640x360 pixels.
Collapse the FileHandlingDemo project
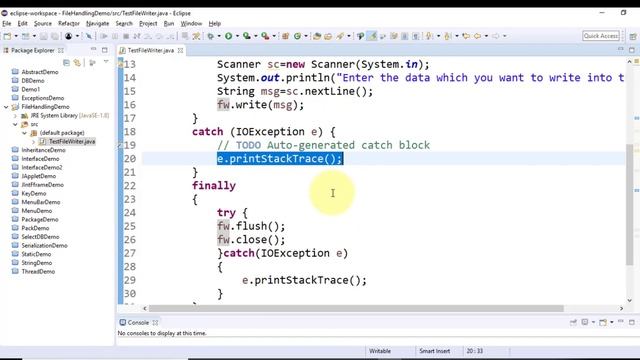point(6,107)
